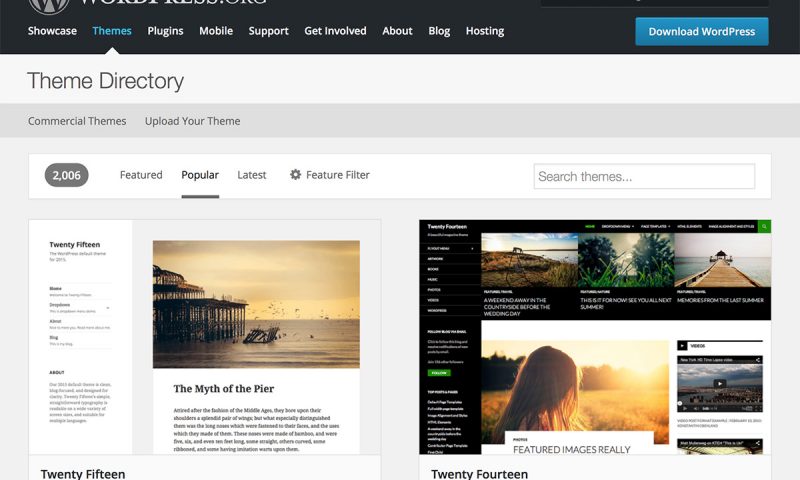Open the Feature Filter gear icon
800x480 pixels.
(x=295, y=174)
